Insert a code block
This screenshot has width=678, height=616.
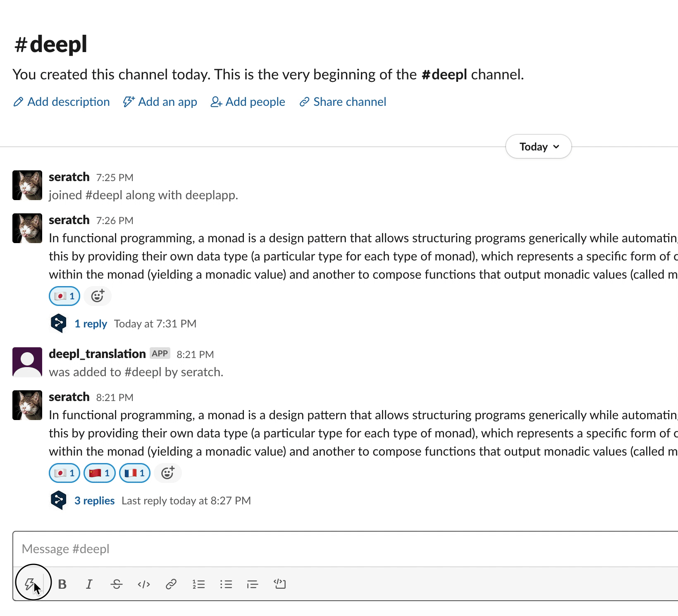click(x=280, y=584)
